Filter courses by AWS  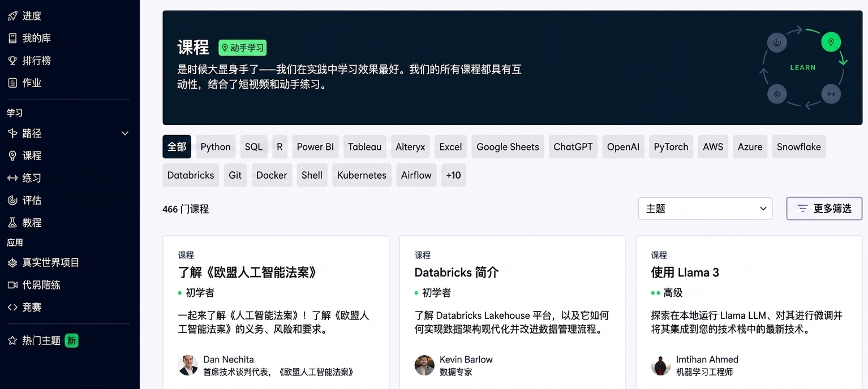(713, 147)
